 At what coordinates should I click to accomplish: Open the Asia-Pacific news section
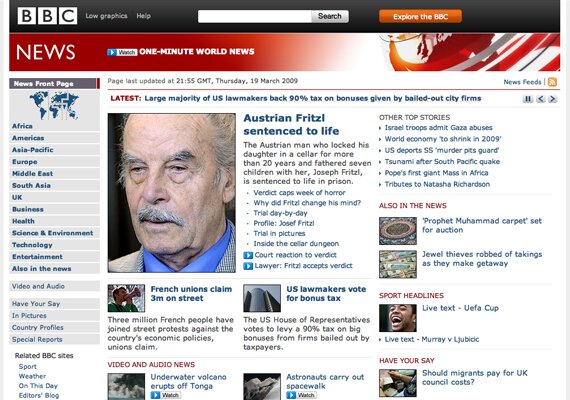click(x=54, y=150)
